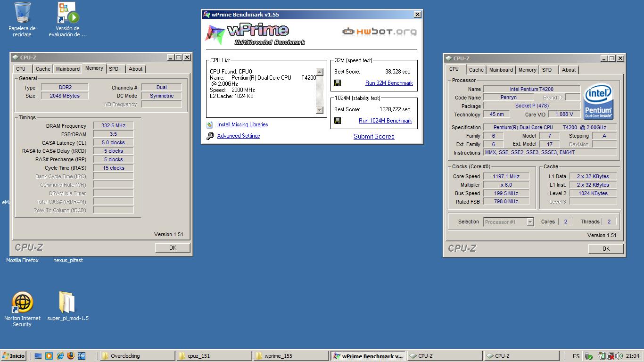Viewport: 644px width, 362px height.
Task: Click the save icon for 1024M score
Action: (338, 121)
